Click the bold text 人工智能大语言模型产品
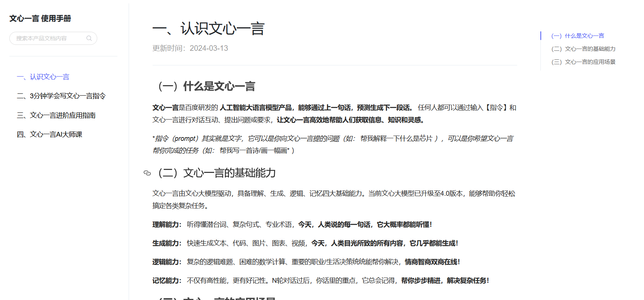Image resolution: width=644 pixels, height=300 pixels. click(x=256, y=108)
